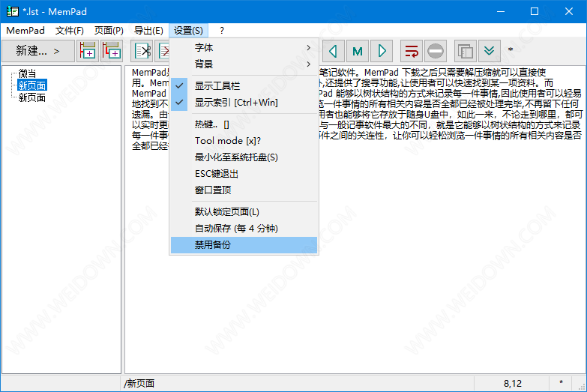This screenshot has height=392, width=587.
Task: Toggle 窗口置顶 always on top
Action: point(244,190)
